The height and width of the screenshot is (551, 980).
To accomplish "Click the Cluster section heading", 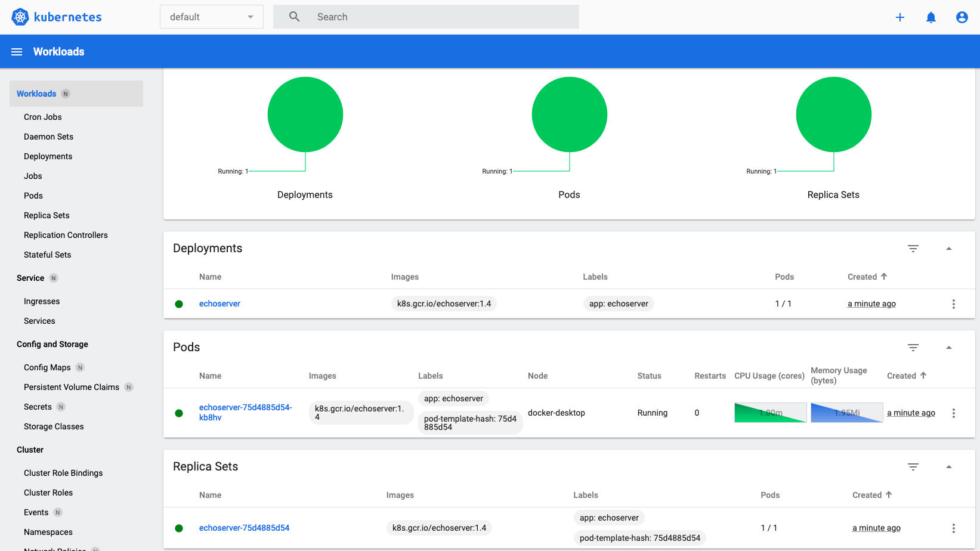I will (x=30, y=450).
